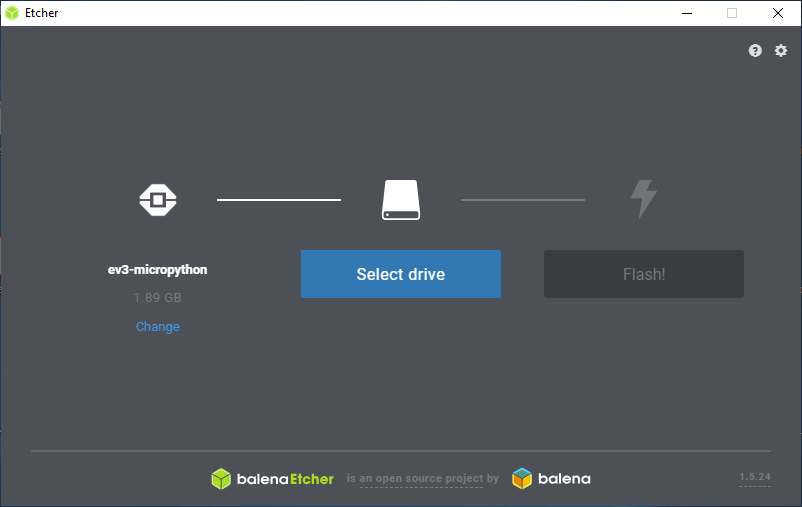This screenshot has height=507, width=802.
Task: Click the balena wordmark text in footer
Action: tap(564, 479)
